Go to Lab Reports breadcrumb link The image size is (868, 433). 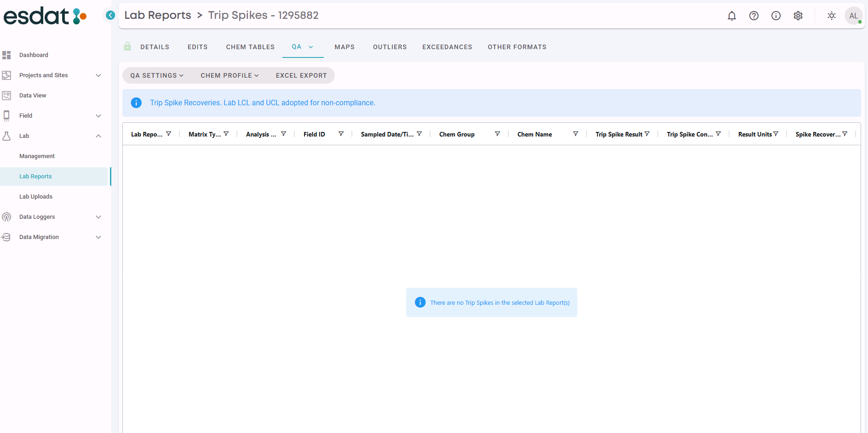[157, 15]
